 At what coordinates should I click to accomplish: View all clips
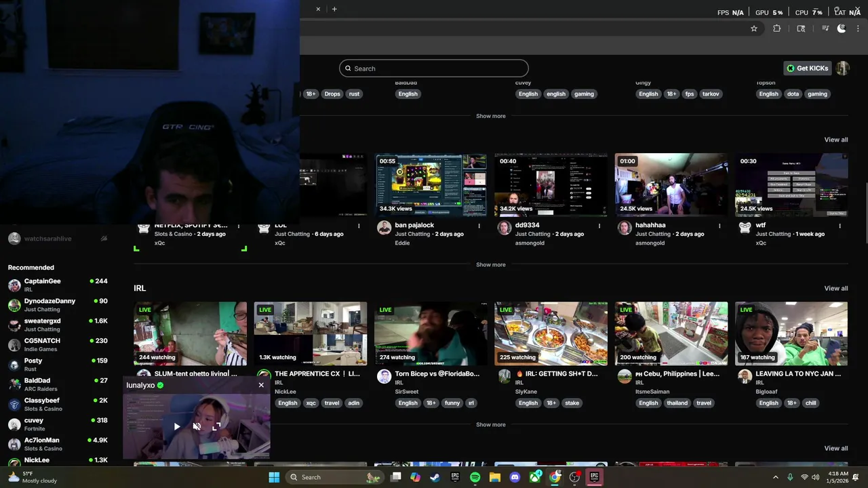(835, 140)
